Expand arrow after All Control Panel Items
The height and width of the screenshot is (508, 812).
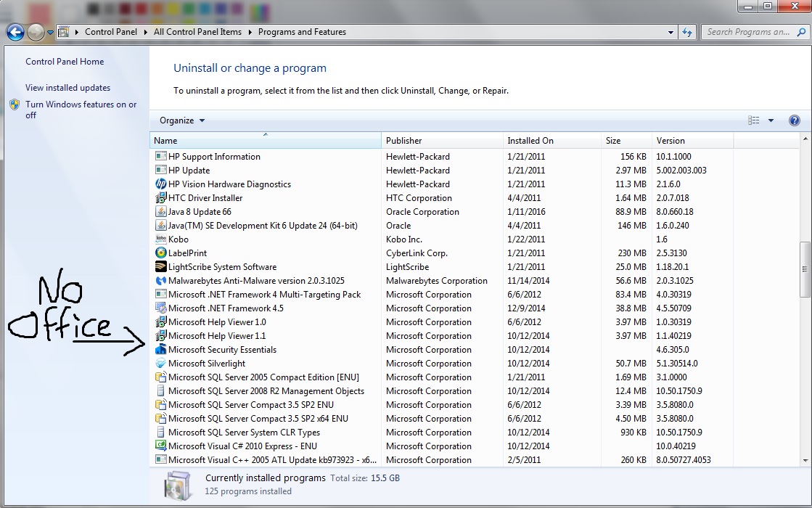pos(250,32)
